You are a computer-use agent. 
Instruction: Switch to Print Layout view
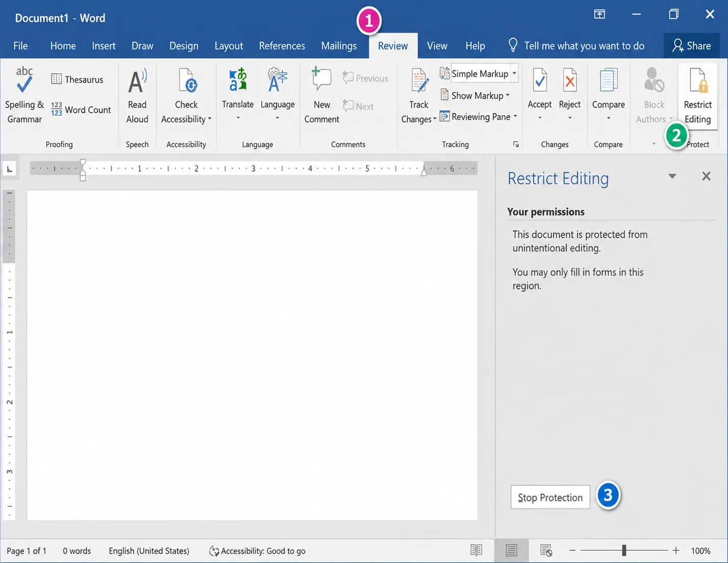511,550
